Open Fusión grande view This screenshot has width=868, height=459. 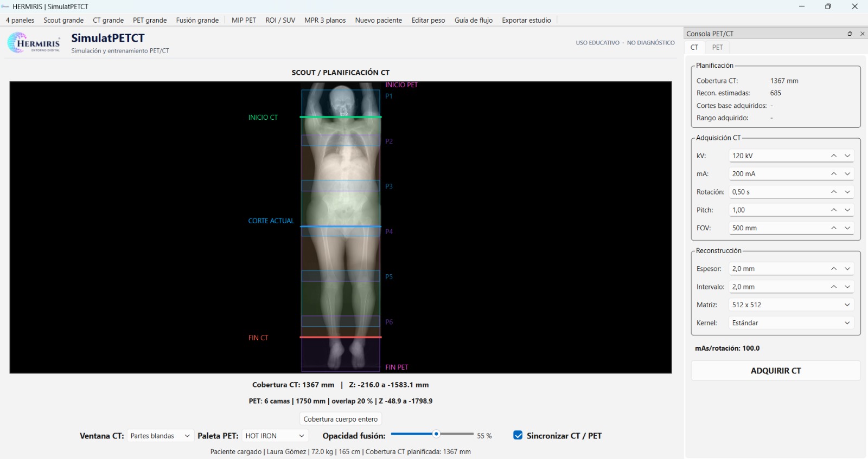(x=197, y=20)
